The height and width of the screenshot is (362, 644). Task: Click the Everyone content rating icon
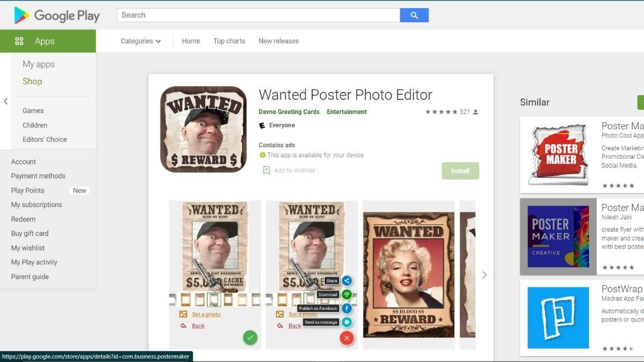pos(262,125)
